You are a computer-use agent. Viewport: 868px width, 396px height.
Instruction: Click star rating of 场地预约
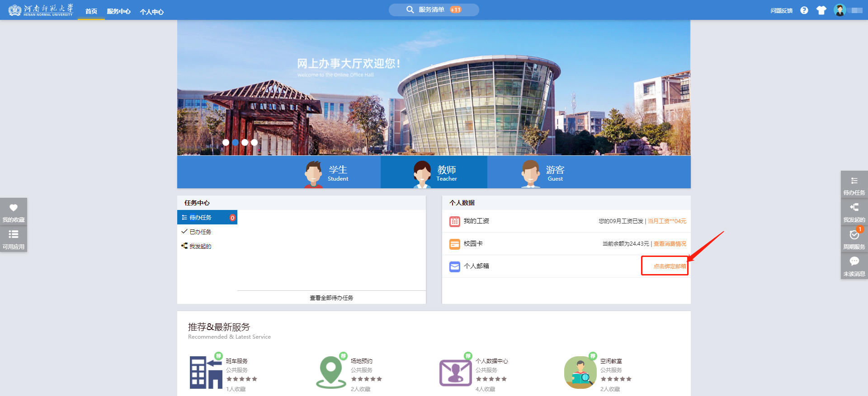click(x=367, y=379)
